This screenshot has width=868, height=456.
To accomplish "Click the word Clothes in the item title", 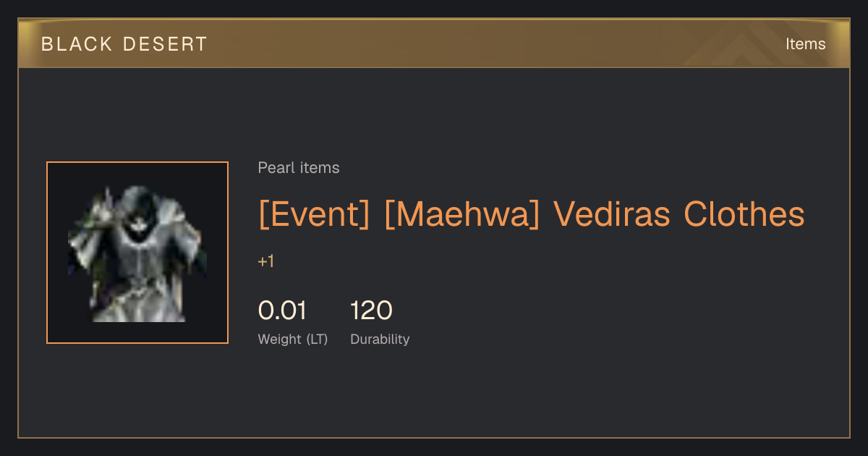I will coord(744,214).
